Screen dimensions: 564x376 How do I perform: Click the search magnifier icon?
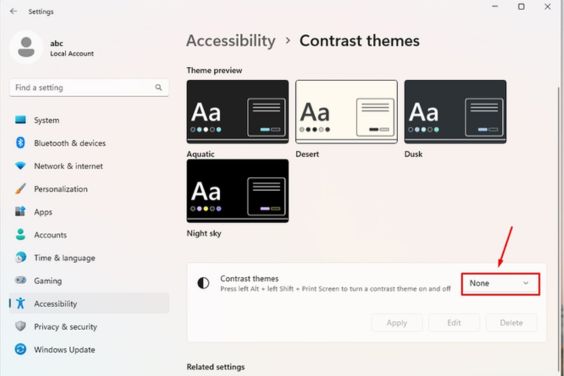(x=158, y=87)
